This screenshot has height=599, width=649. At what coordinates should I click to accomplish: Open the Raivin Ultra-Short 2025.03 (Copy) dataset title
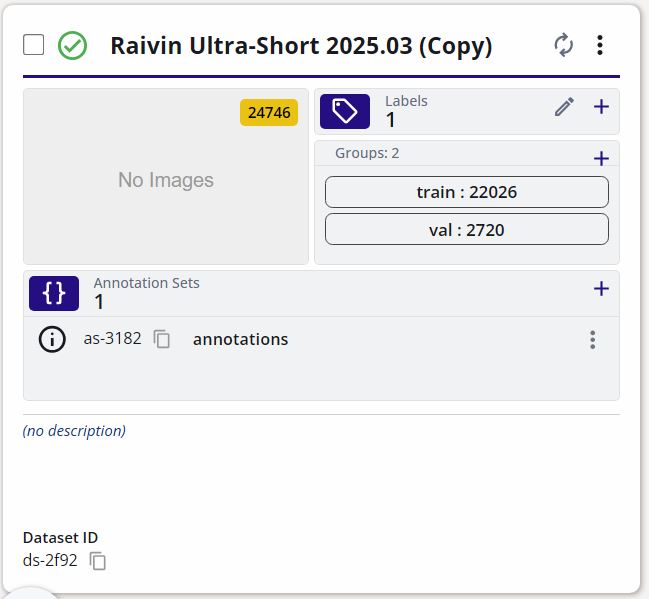[x=301, y=46]
